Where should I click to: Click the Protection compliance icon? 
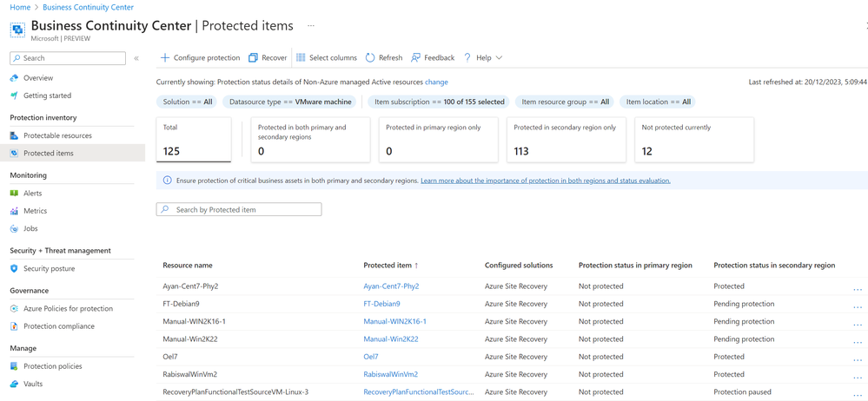pyautogui.click(x=15, y=326)
